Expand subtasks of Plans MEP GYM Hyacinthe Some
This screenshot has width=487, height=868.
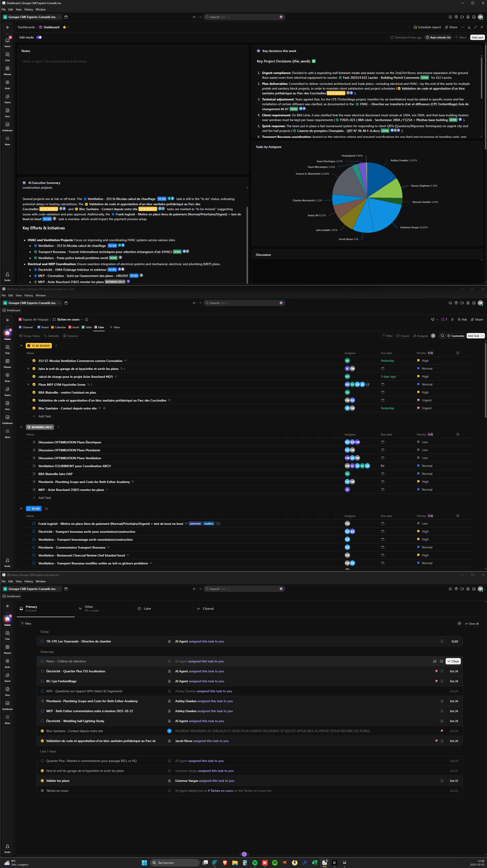28,385
